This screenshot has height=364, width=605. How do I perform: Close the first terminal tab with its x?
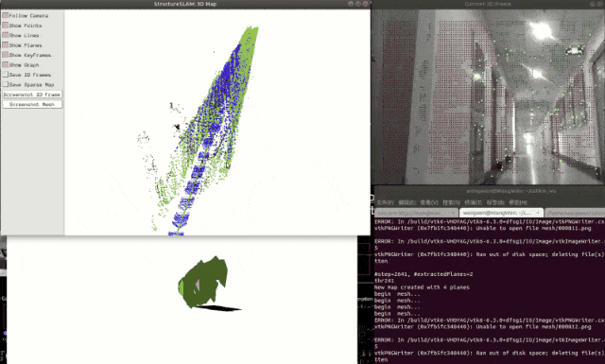pos(453,213)
